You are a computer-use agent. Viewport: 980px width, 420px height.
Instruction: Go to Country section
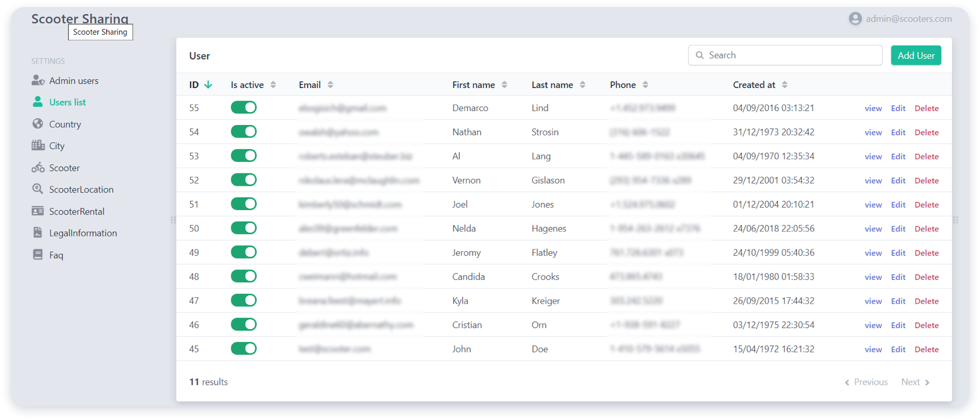[65, 124]
